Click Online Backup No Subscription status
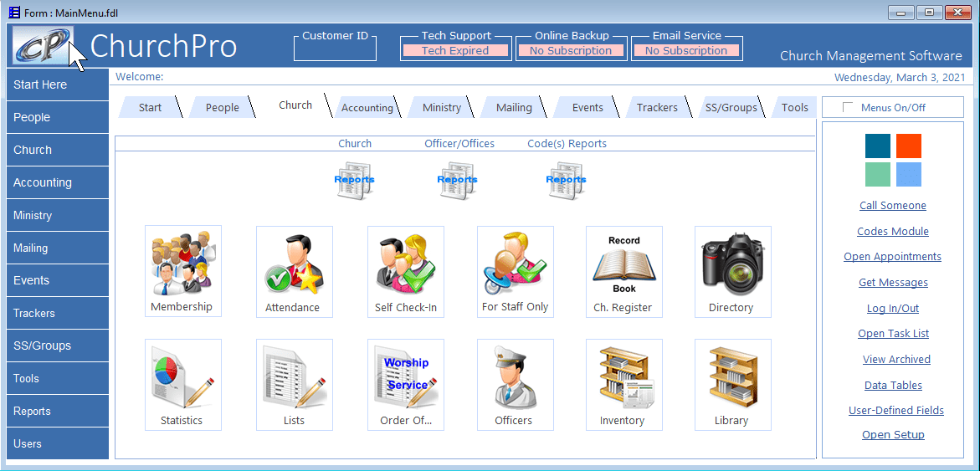 click(570, 50)
